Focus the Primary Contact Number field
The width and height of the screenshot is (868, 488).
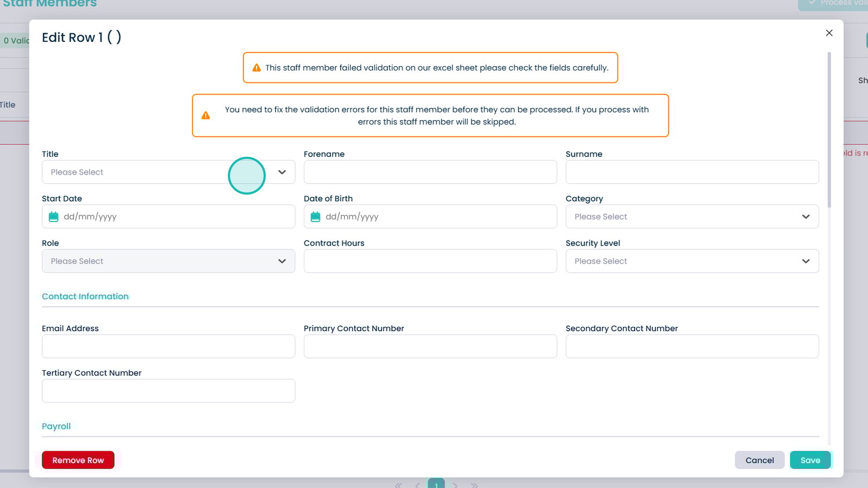tap(430, 346)
